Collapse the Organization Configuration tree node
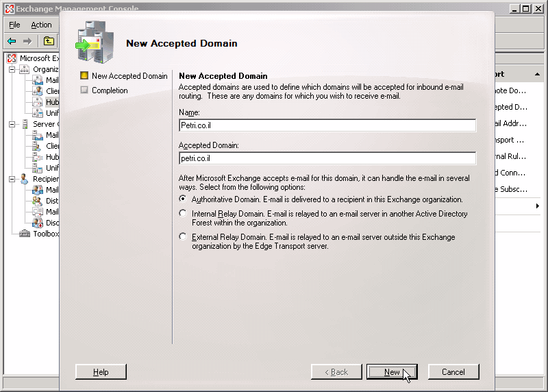The image size is (548, 392). coord(12,69)
